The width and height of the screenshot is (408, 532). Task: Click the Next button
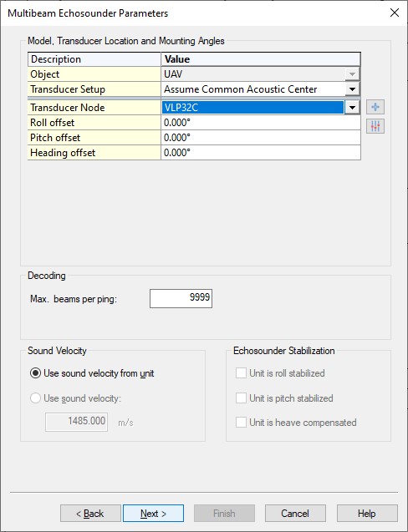click(x=153, y=514)
